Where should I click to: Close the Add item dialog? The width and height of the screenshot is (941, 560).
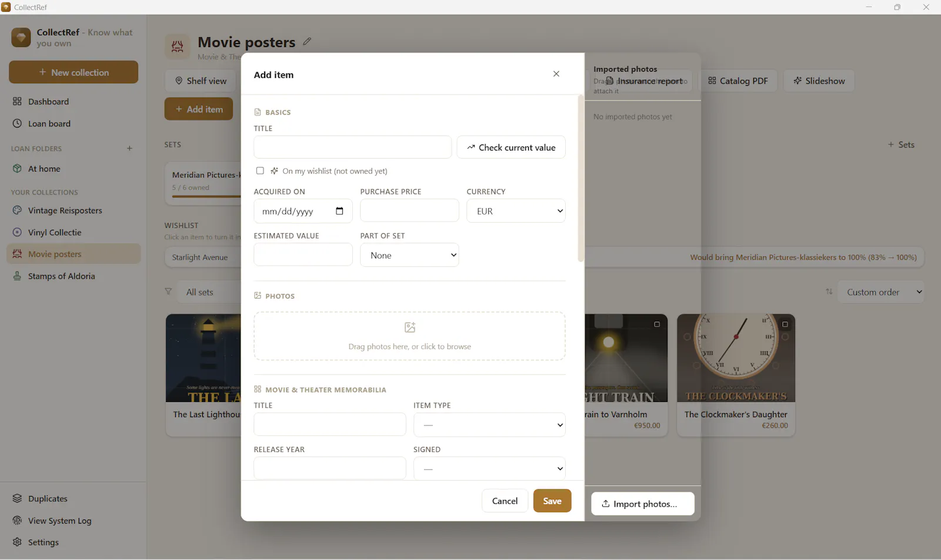pyautogui.click(x=556, y=74)
